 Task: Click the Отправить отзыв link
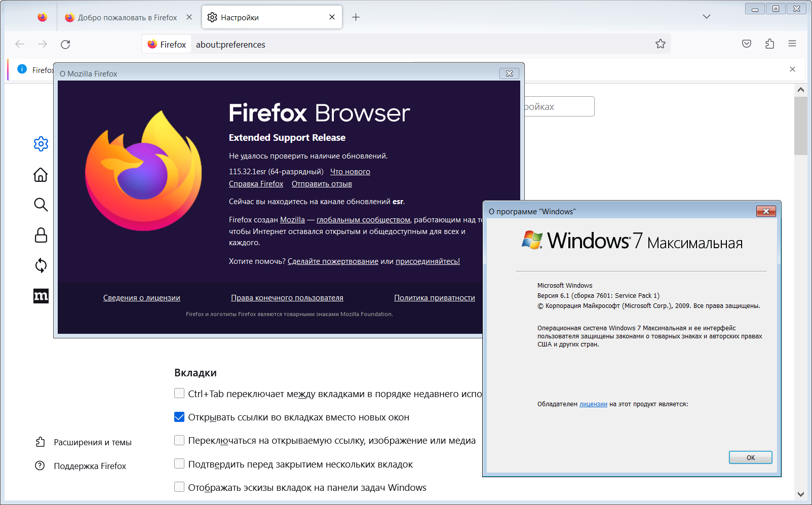tap(322, 184)
